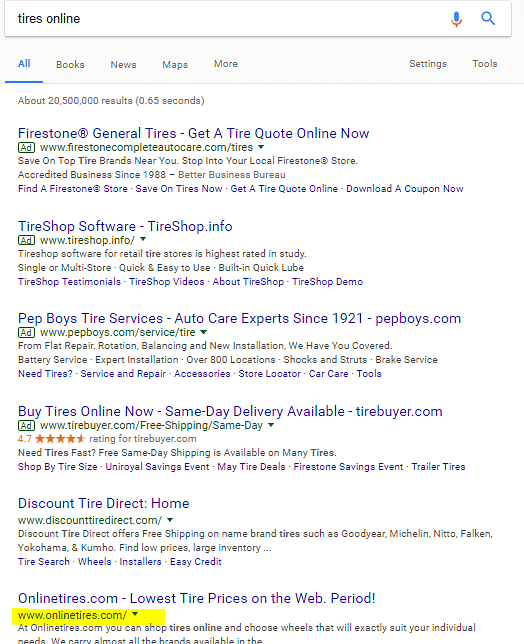The image size is (524, 644).
Task: Open Wheels sitelink under Discount Tire
Action: tap(94, 561)
